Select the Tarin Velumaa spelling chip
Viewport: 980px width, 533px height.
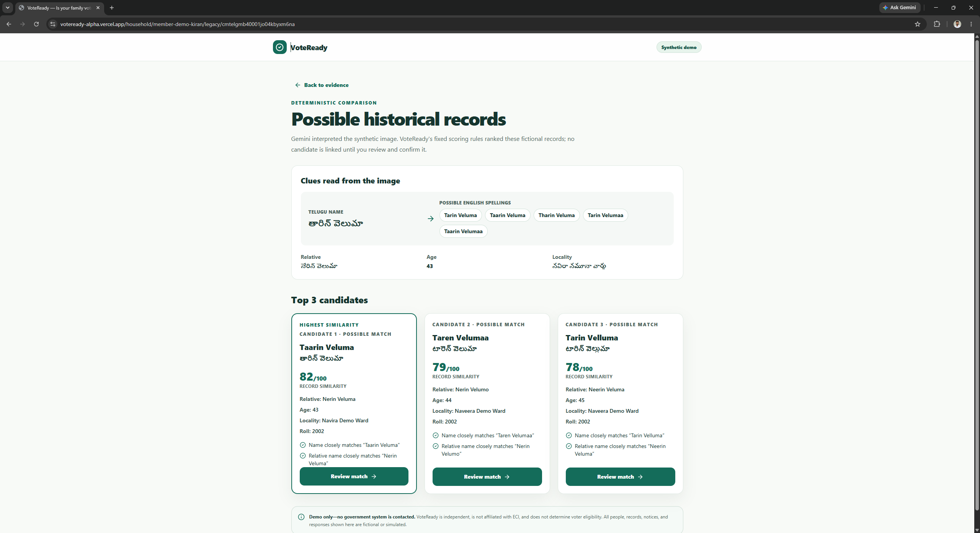click(605, 215)
